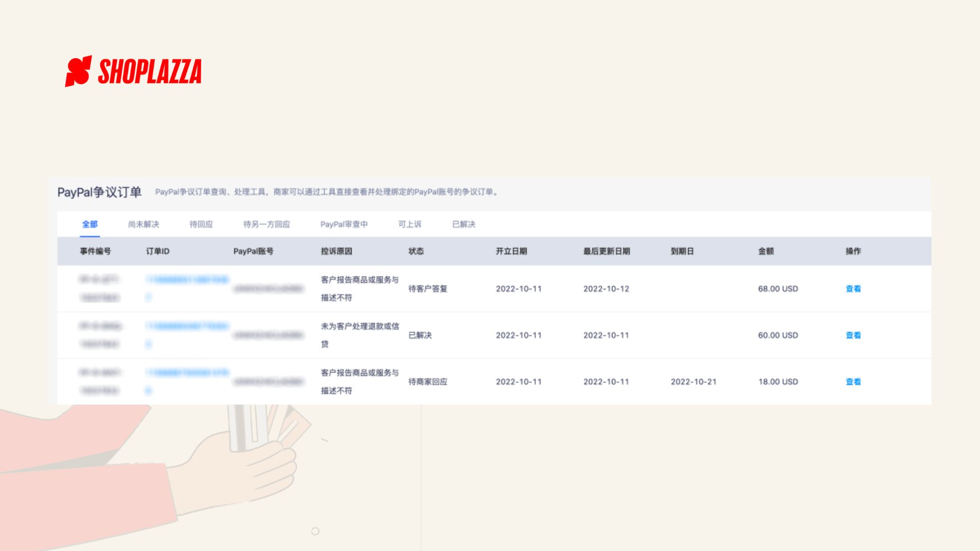Image resolution: width=980 pixels, height=551 pixels.
Task: Click 查看 for the 18.00 USD dispute
Action: click(853, 382)
